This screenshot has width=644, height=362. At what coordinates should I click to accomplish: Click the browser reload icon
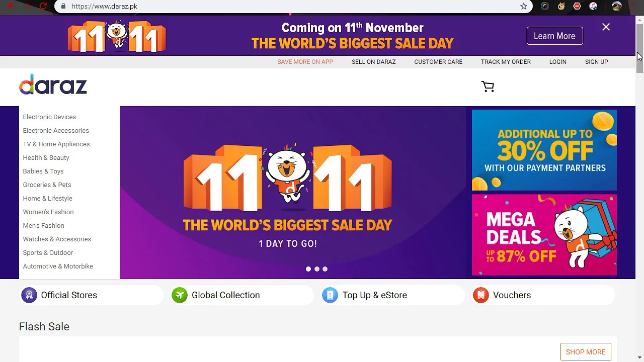43,6
